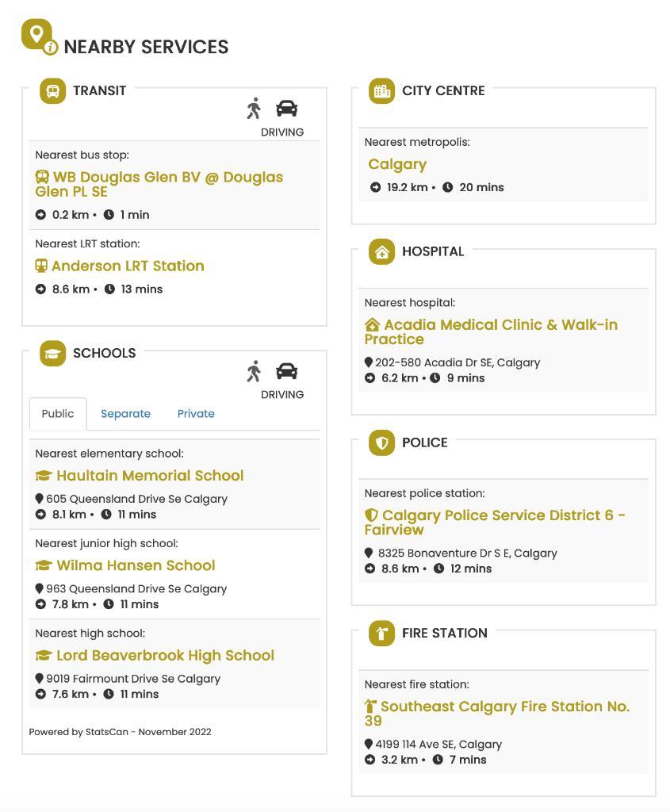Open Haultain Memorial School link

pos(149,476)
